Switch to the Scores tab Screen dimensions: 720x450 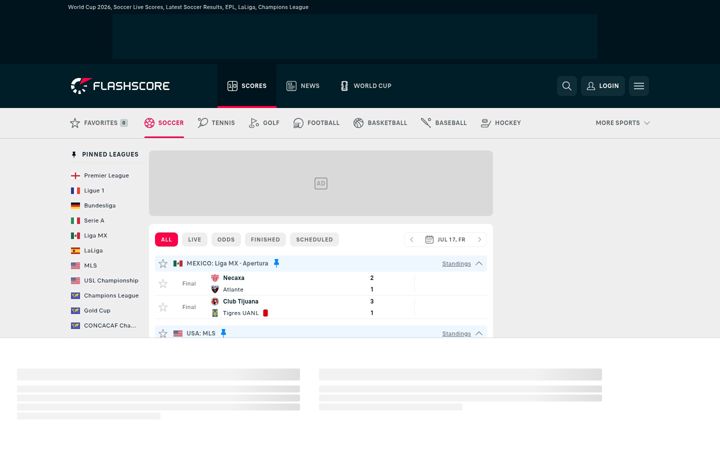247,86
